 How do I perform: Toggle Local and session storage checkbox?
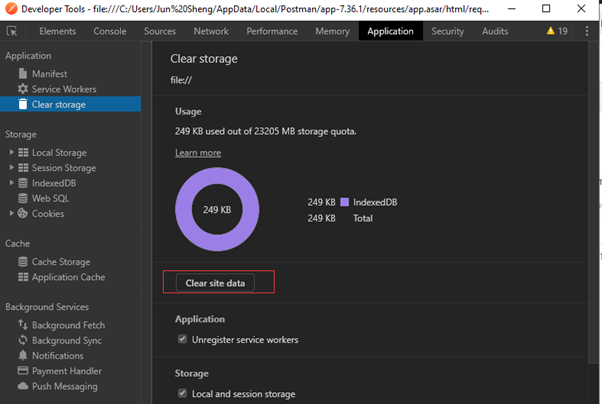[x=182, y=394]
